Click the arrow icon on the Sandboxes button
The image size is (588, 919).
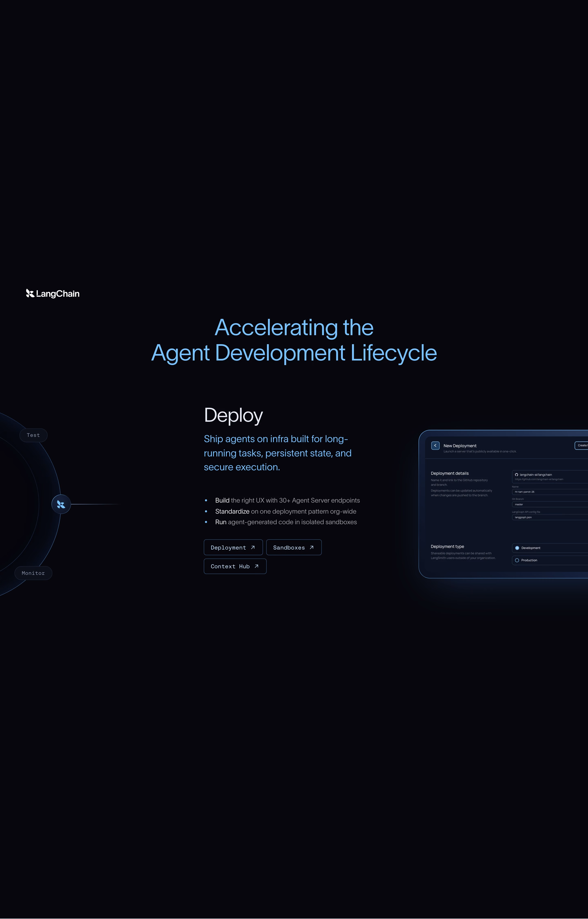pyautogui.click(x=312, y=547)
